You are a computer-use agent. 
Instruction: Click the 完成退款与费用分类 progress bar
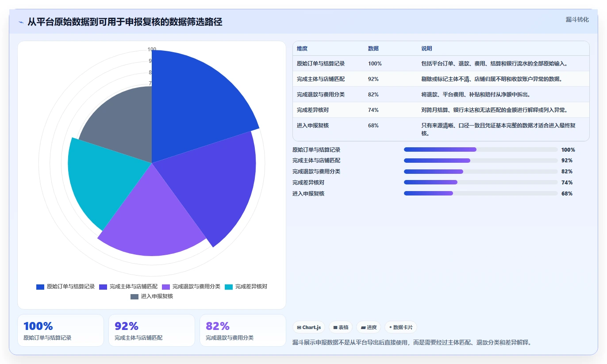point(481,172)
